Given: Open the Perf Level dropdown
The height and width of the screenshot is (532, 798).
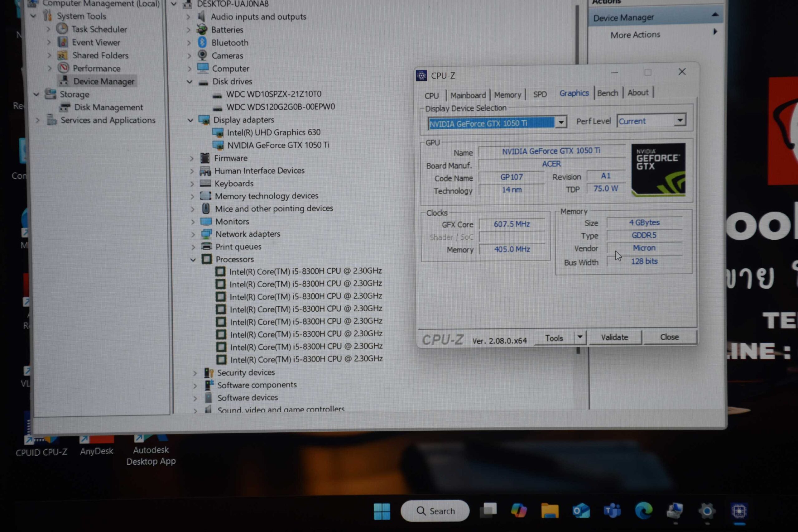Looking at the screenshot, I should [x=680, y=120].
